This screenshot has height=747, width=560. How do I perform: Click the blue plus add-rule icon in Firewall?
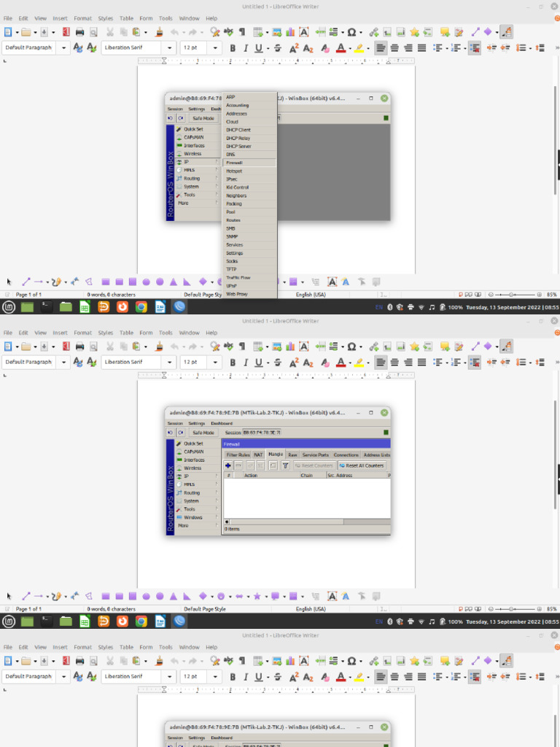coord(228,465)
